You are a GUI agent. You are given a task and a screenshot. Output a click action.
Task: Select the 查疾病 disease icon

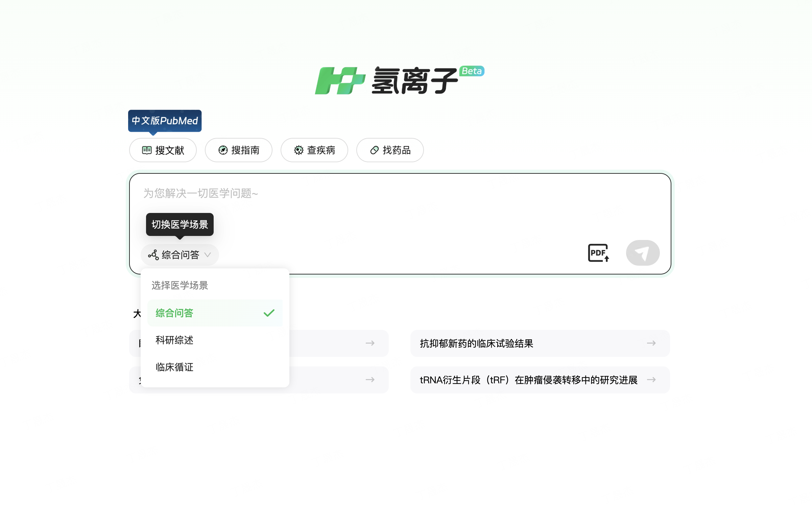pyautogui.click(x=298, y=150)
